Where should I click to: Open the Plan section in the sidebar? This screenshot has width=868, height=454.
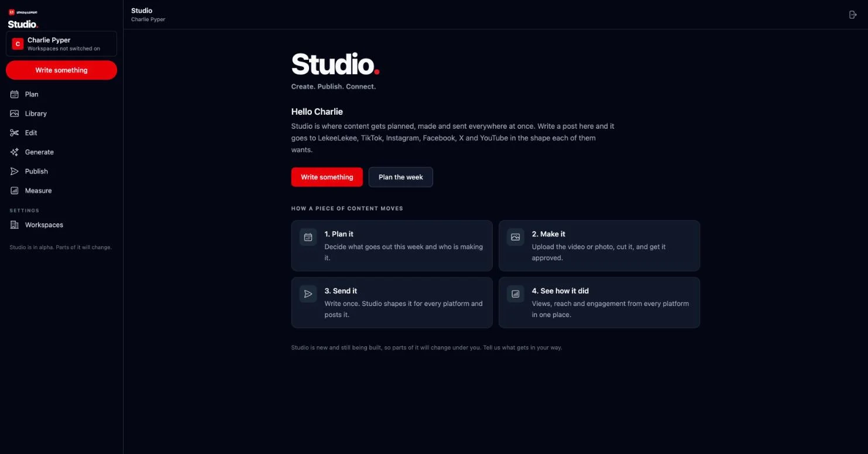(x=61, y=94)
